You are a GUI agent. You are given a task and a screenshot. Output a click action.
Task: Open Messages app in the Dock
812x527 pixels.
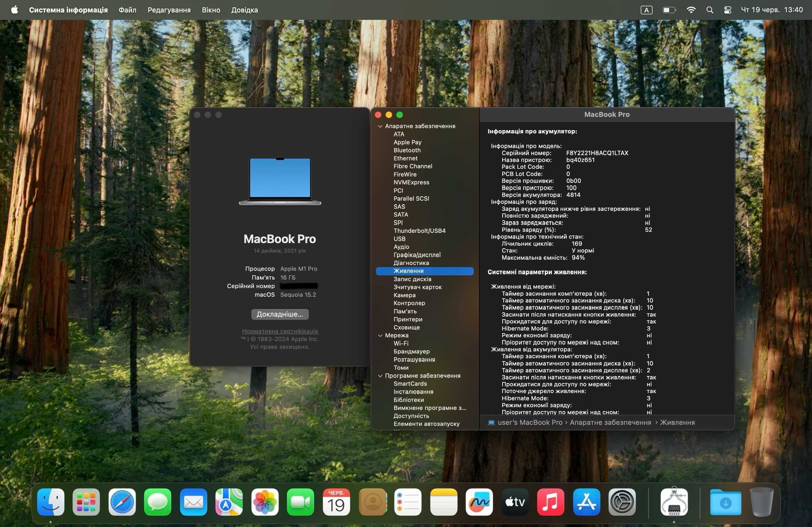pyautogui.click(x=158, y=502)
